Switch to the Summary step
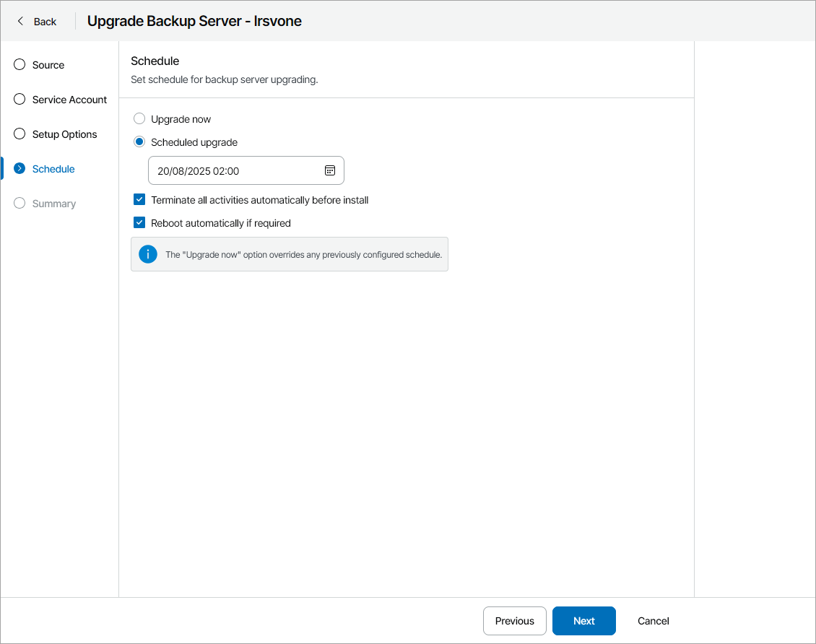 coord(53,203)
